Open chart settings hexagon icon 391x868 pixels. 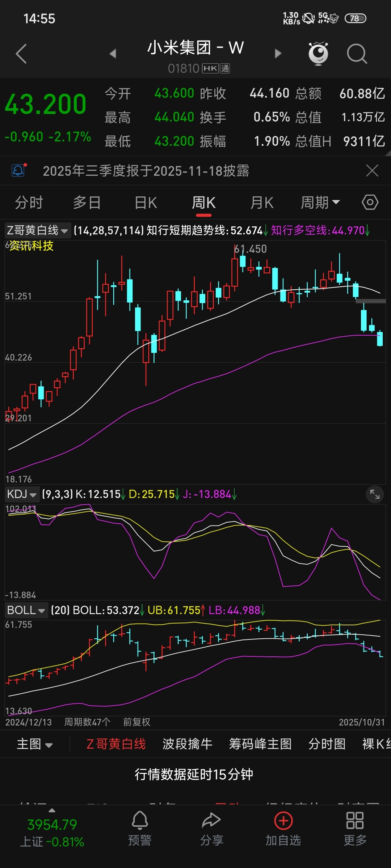tap(370, 202)
